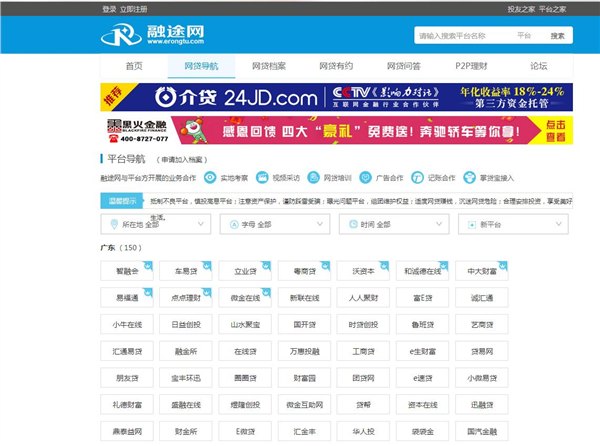Click the corner badge on 微金在线 card

pos(266,292)
